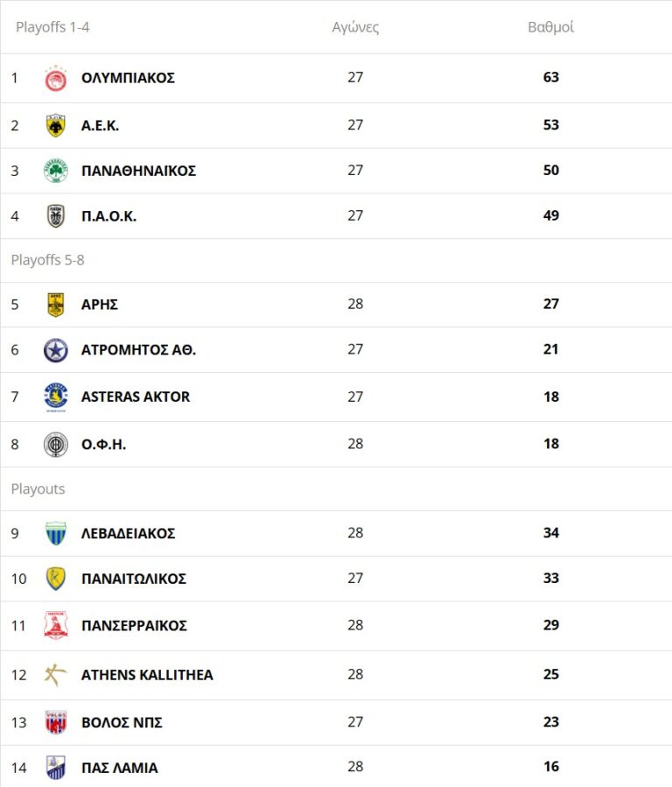The height and width of the screenshot is (787, 672).
Task: Open the ΠΑΝΑΘΗΝΑΙΚΟΣ team name link
Action: [138, 171]
